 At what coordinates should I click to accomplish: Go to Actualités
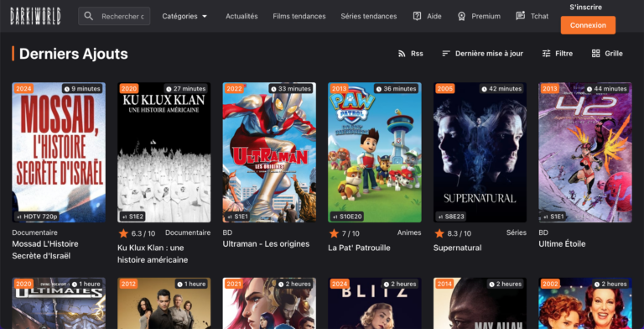click(241, 16)
